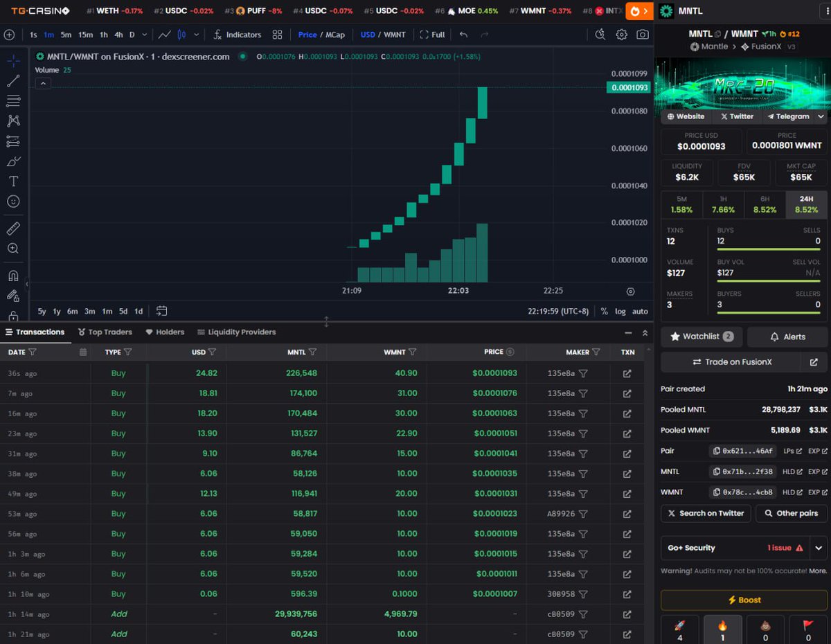The image size is (831, 644).
Task: Select the Emoji sticker tool
Action: pos(14,201)
